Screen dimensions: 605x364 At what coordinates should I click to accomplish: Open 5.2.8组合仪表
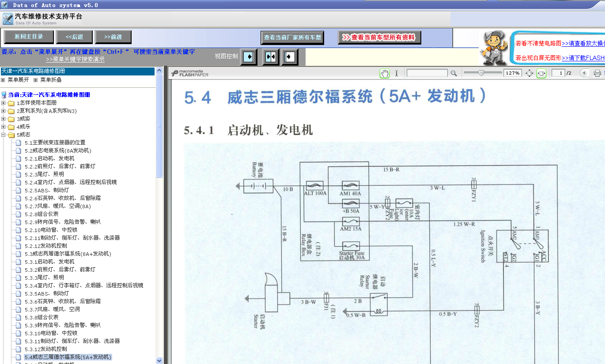click(42, 214)
